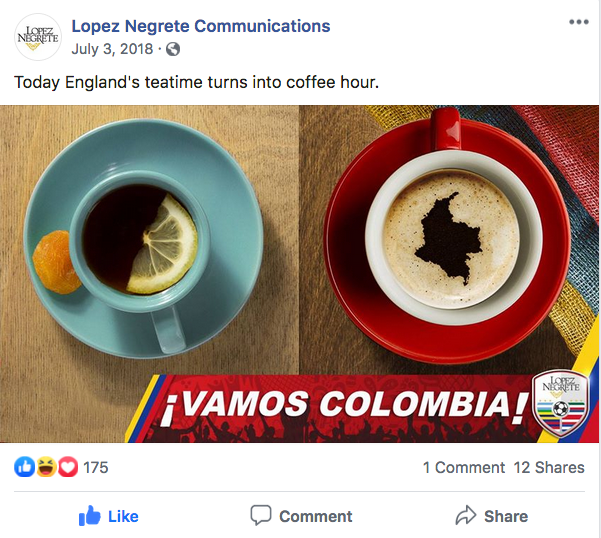Click the speech bubble comment icon
This screenshot has height=538, width=601.
coord(261,515)
